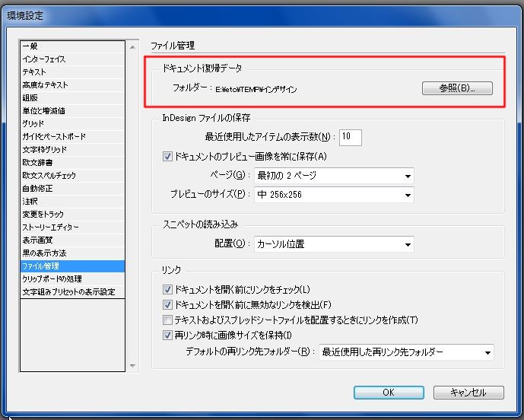Image resolution: width=524 pixels, height=420 pixels.
Task: Select 注釈 category
Action: [x=72, y=202]
